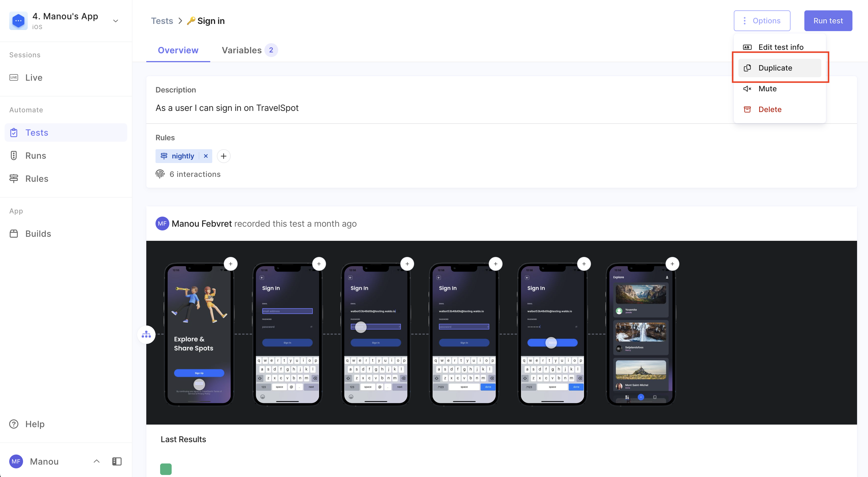Switch to the Variables tab
868x477 pixels.
pos(242,50)
